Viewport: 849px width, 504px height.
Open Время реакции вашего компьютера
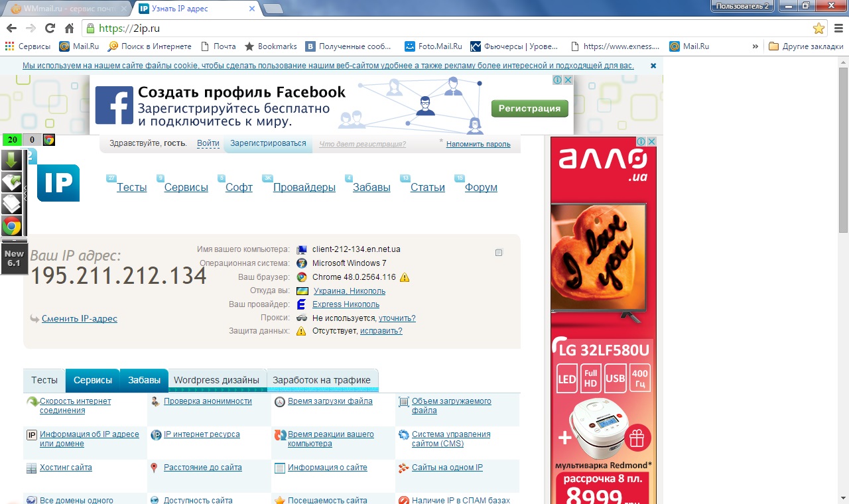tap(331, 439)
